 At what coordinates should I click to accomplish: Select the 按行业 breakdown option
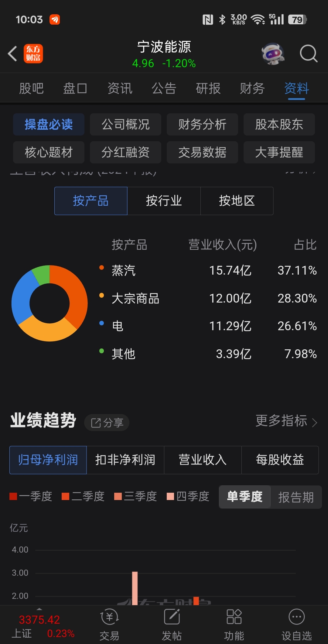[164, 201]
